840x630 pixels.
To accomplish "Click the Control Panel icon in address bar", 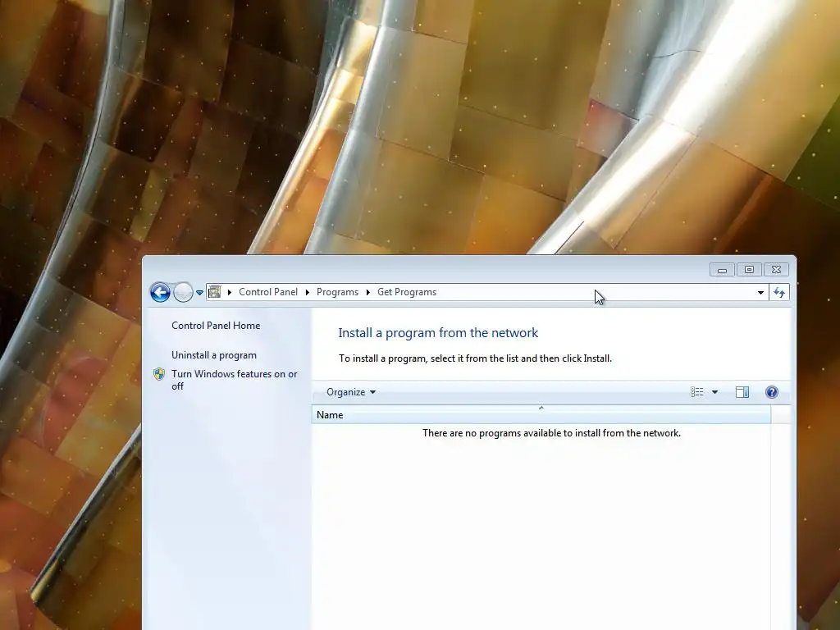I will click(214, 292).
